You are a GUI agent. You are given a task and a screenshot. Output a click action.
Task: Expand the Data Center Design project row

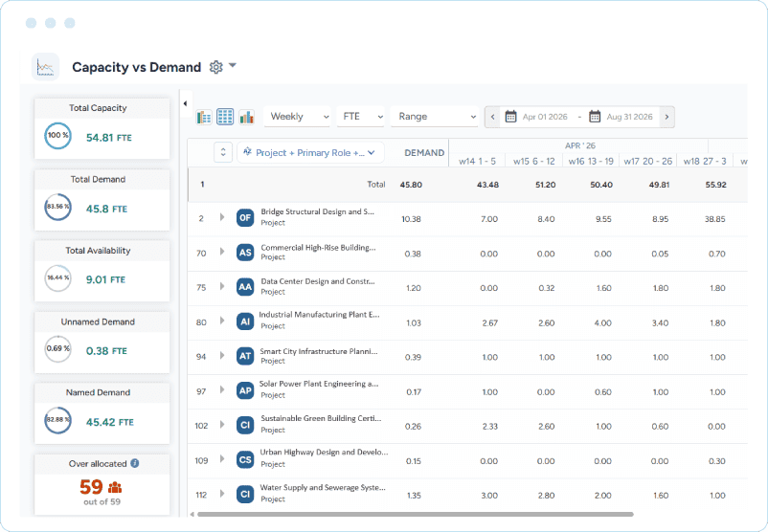click(x=222, y=286)
